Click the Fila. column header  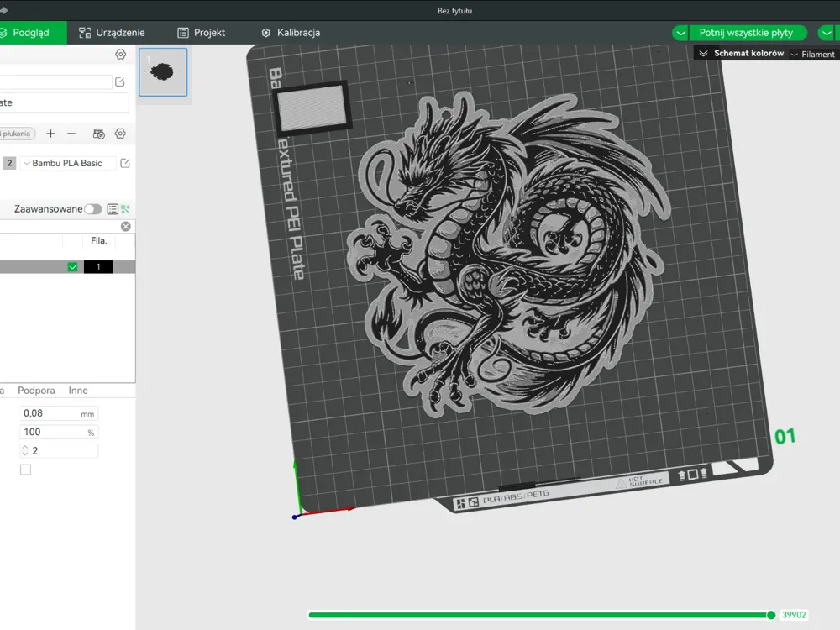(98, 241)
